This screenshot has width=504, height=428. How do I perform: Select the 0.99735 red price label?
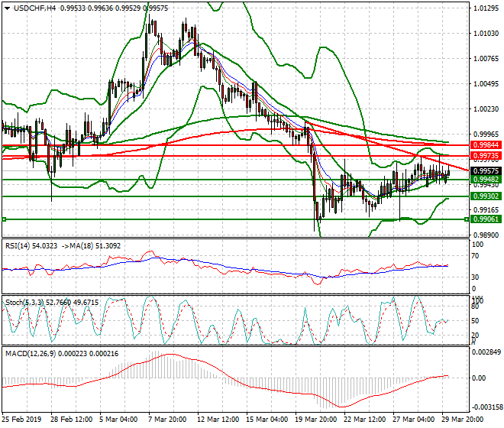tap(486, 156)
